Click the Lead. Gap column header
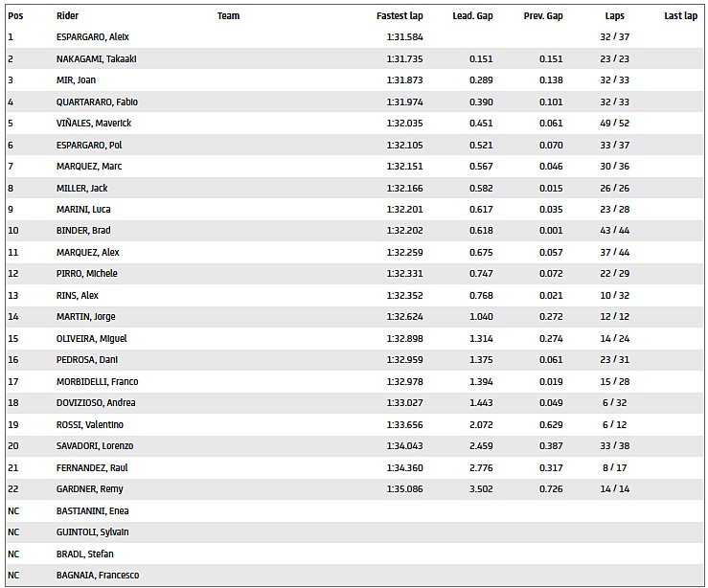The height and width of the screenshot is (588, 708). [472, 16]
